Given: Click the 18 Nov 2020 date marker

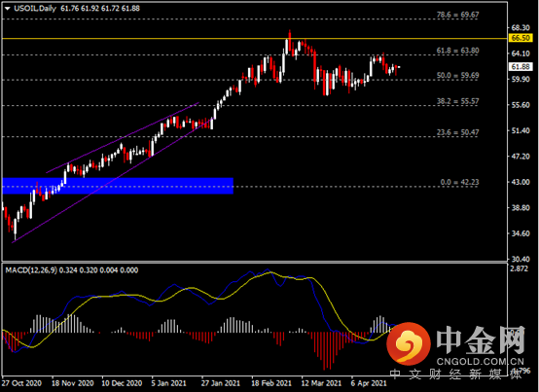Looking at the screenshot, I should [73, 383].
